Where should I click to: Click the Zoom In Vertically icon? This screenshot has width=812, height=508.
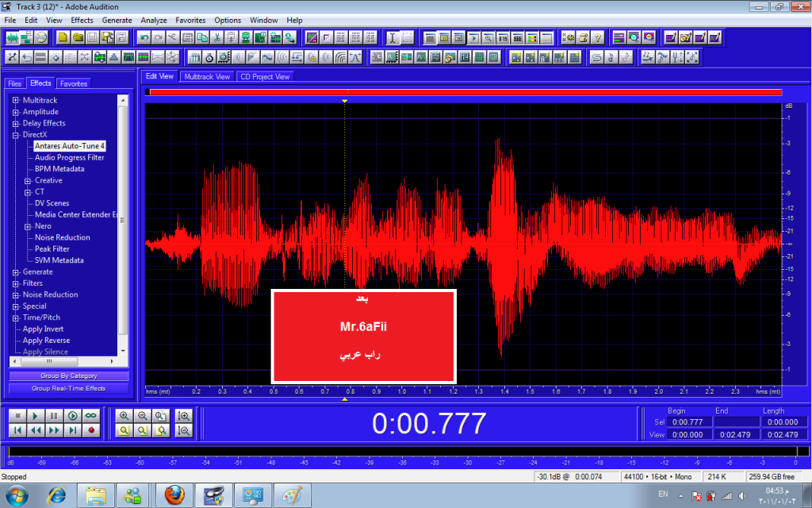183,416
